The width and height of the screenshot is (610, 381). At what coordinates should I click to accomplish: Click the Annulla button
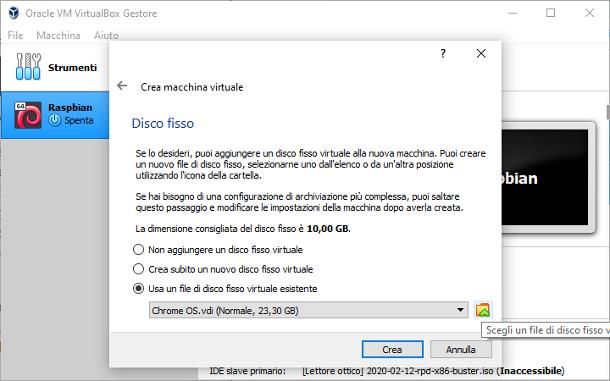pyautogui.click(x=461, y=349)
